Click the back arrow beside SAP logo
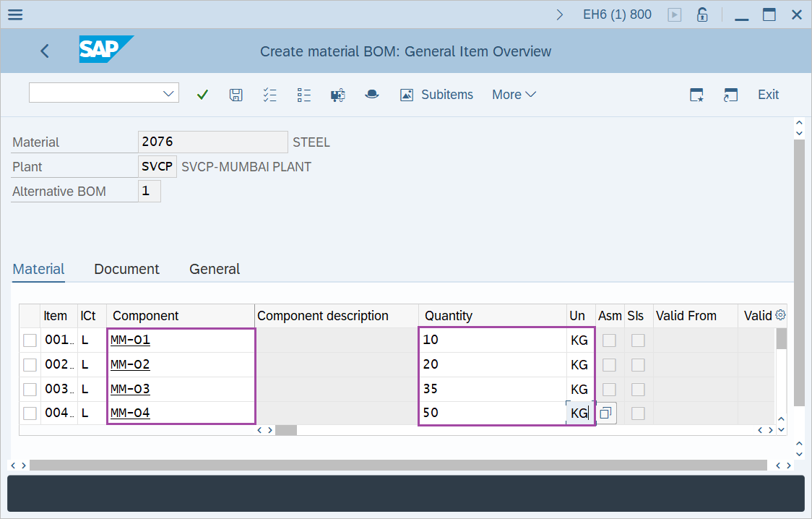812x519 pixels. click(x=45, y=51)
